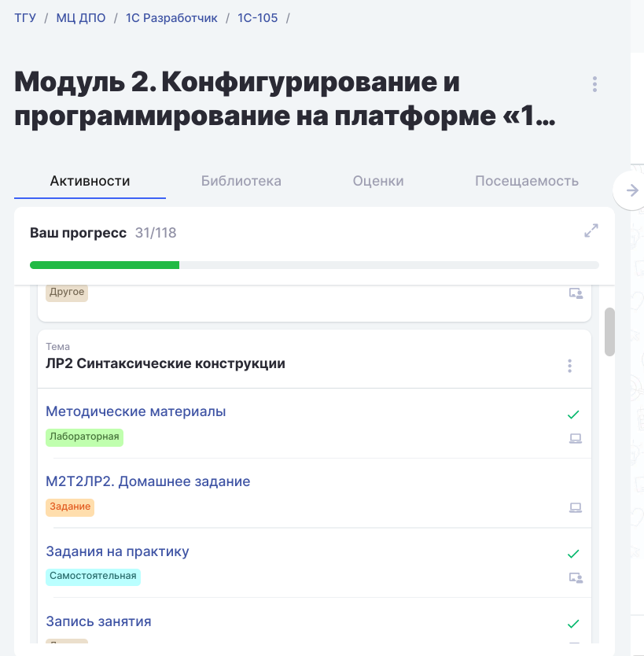The image size is (644, 656).
Task: Click the vertical scrollbar thumb
Action: click(609, 332)
